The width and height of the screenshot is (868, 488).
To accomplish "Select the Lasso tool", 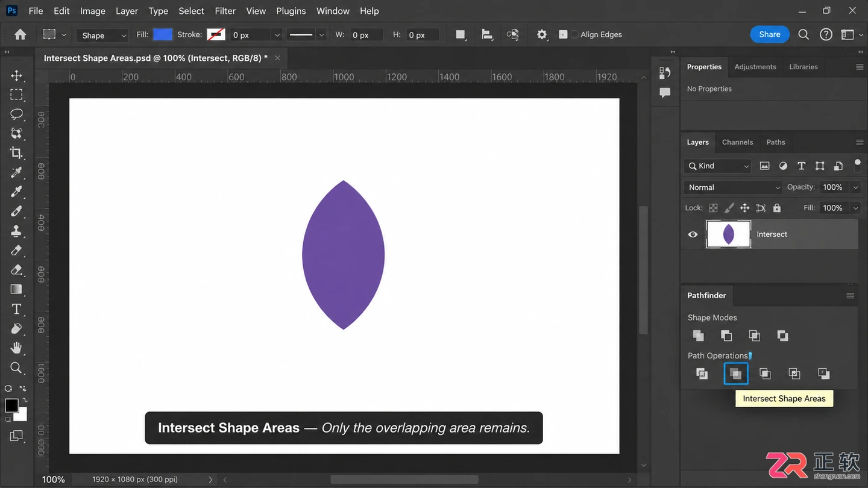I will click(17, 114).
